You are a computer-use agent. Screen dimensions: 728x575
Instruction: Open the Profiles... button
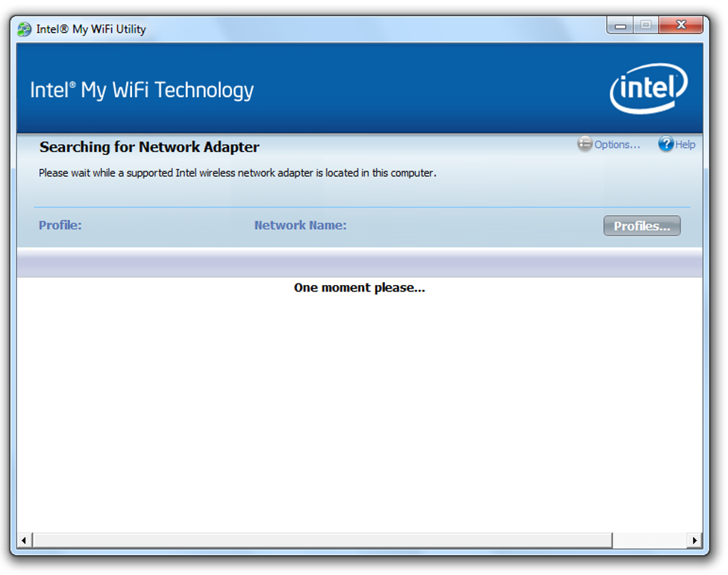(642, 226)
